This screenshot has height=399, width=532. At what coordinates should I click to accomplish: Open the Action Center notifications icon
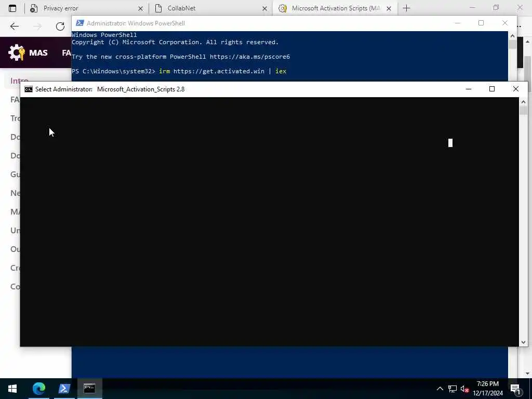coord(515,389)
